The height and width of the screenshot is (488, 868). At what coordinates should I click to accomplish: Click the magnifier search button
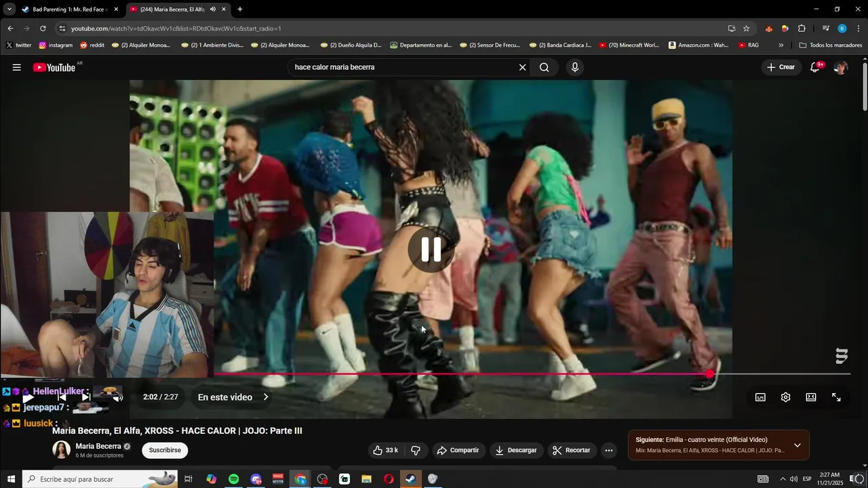[544, 67]
